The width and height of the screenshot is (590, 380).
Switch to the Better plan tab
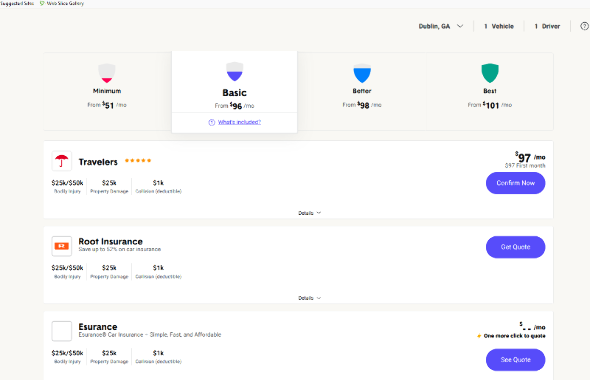tap(362, 91)
